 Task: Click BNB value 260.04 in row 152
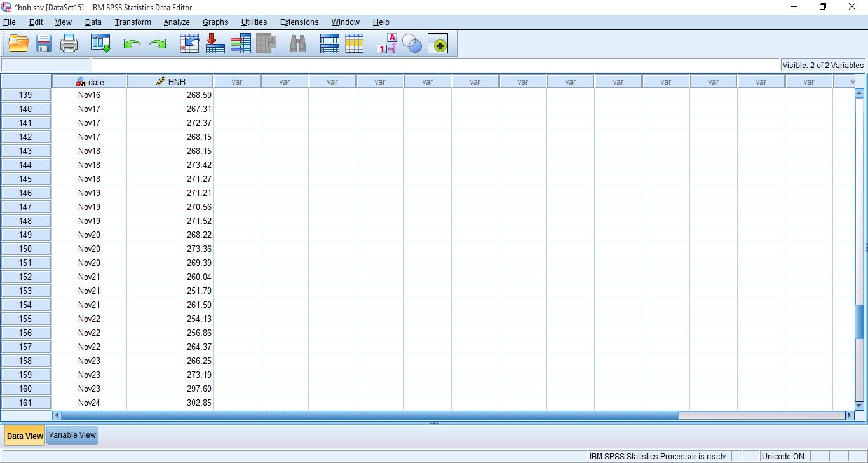click(170, 277)
